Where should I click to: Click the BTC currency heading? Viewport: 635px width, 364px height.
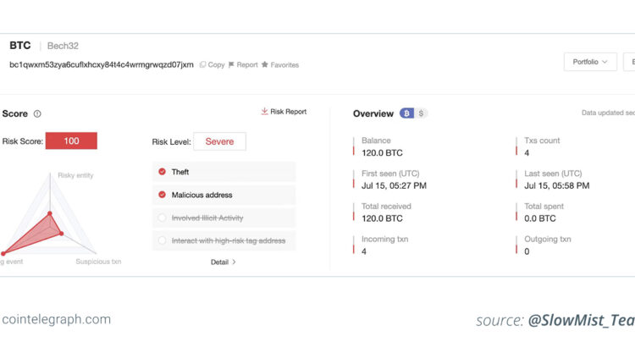pyautogui.click(x=19, y=46)
